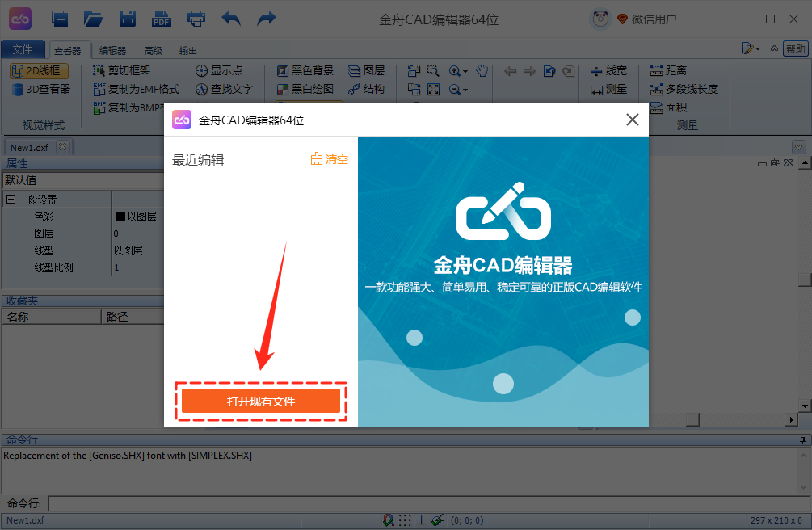Select the 线宽 lineweight tool

(x=608, y=70)
